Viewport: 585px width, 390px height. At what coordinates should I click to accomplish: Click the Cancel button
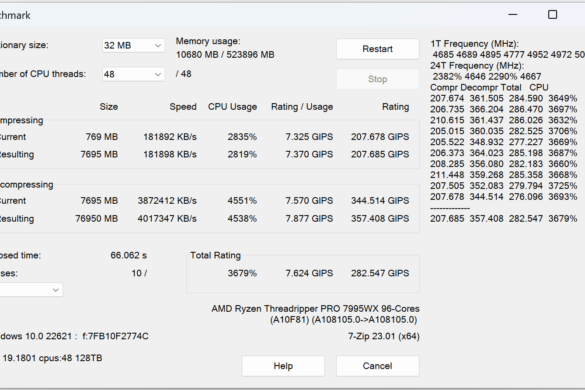coord(378,366)
